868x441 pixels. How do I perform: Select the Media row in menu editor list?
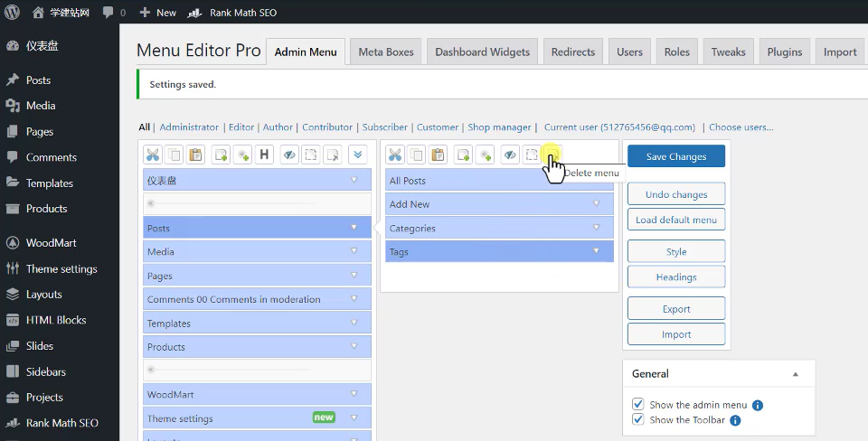tap(257, 251)
